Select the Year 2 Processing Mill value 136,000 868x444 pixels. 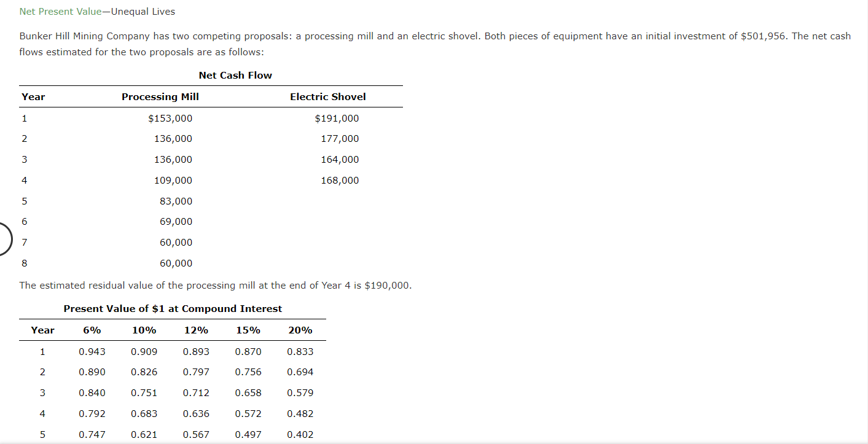[x=173, y=139]
